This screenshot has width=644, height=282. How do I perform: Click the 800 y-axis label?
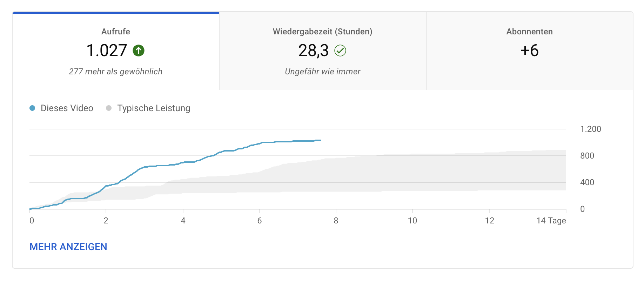[587, 156]
